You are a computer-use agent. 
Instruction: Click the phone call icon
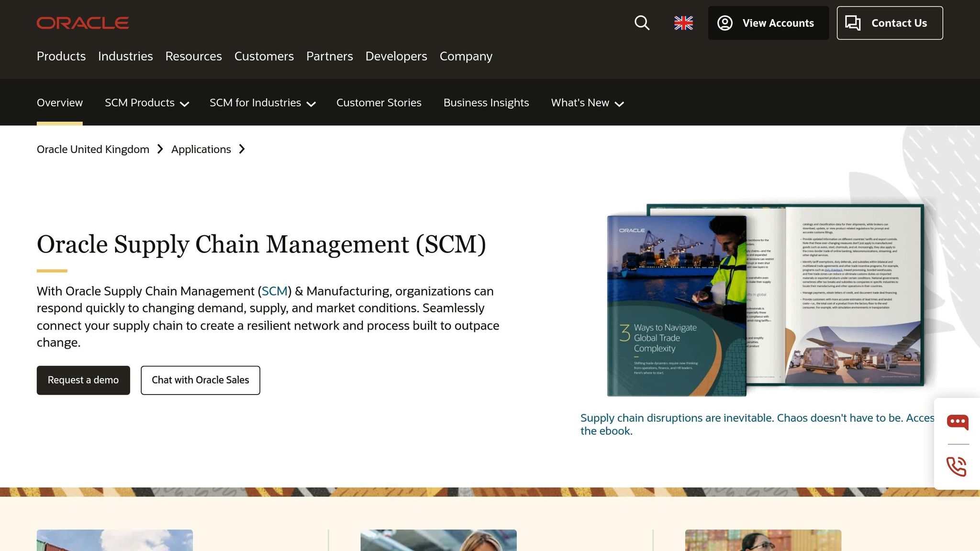(x=957, y=466)
